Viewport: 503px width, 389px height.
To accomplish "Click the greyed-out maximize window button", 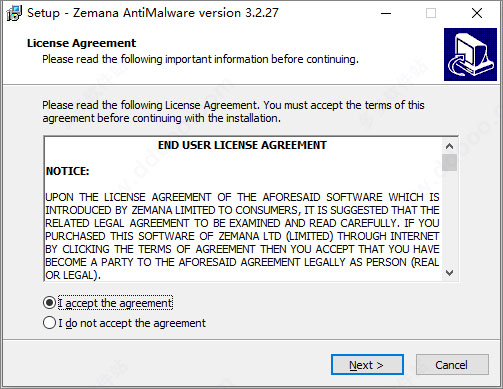I will click(x=431, y=13).
